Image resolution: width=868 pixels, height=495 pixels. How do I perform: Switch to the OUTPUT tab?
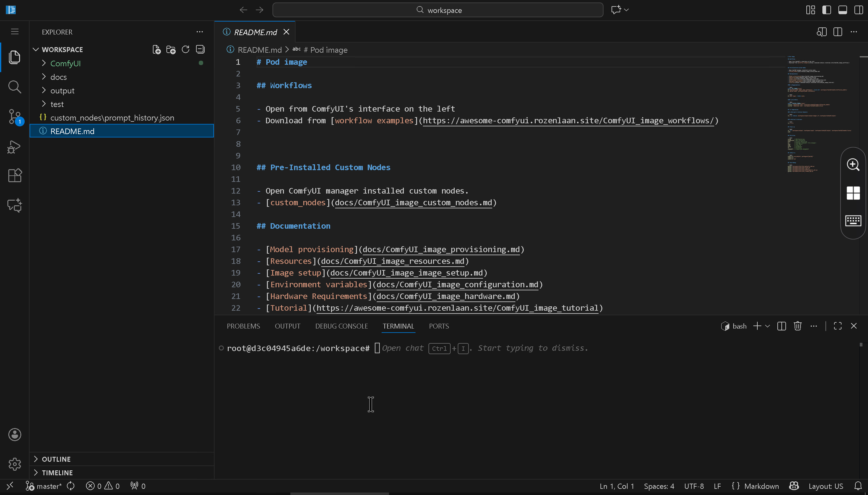(287, 326)
